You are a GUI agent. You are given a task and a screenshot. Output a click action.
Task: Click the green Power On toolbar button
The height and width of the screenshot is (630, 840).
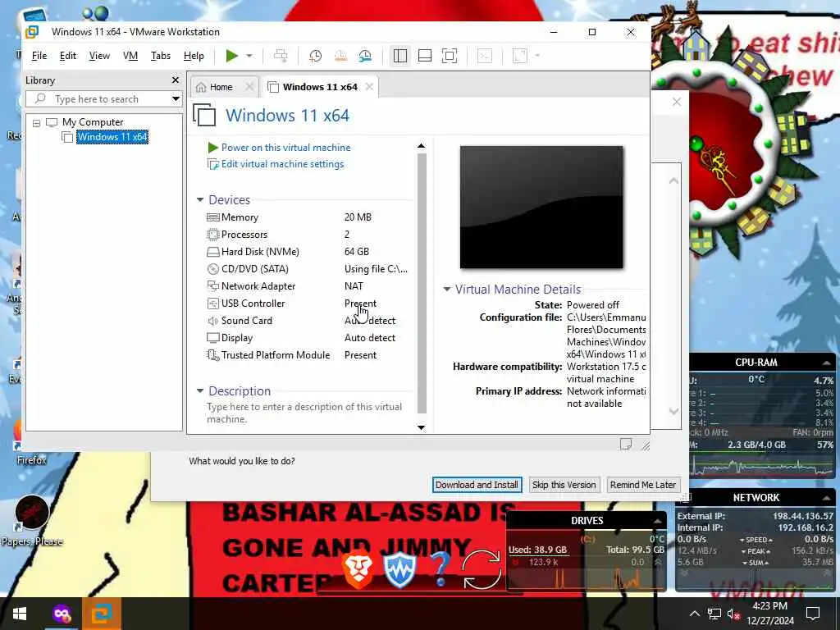click(x=231, y=56)
